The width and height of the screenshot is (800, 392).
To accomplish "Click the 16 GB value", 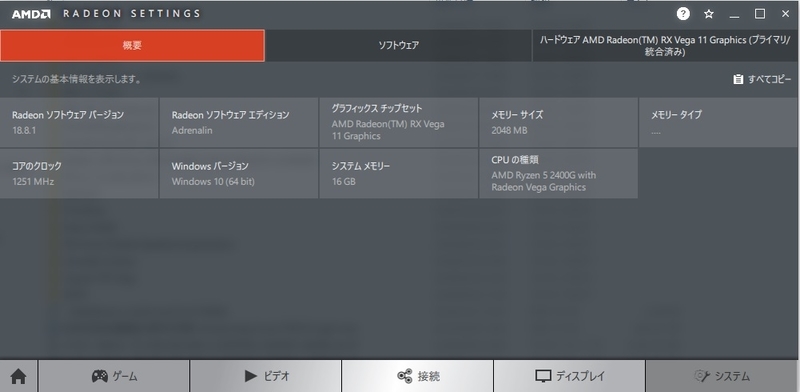I will pyautogui.click(x=344, y=182).
